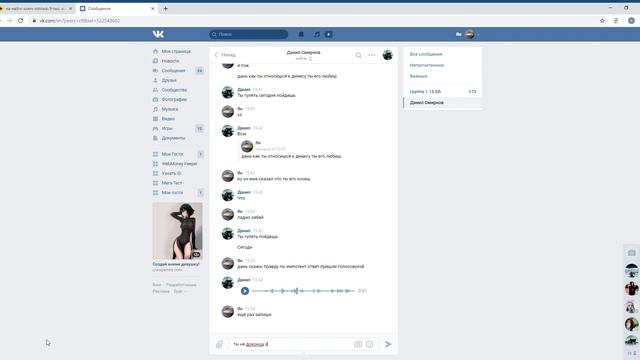Select the Данил Смирнов conversation tab

[442, 103]
